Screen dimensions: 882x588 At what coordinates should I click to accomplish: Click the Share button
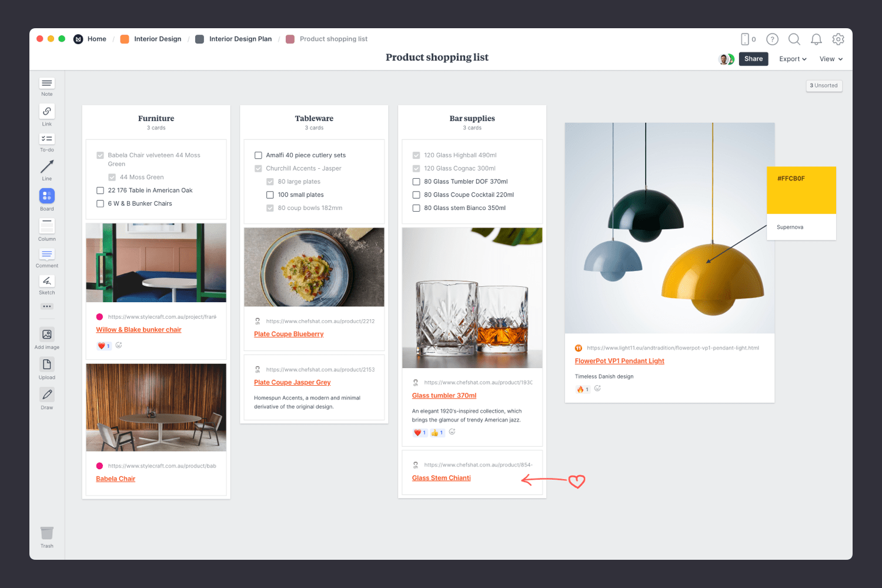(x=753, y=59)
